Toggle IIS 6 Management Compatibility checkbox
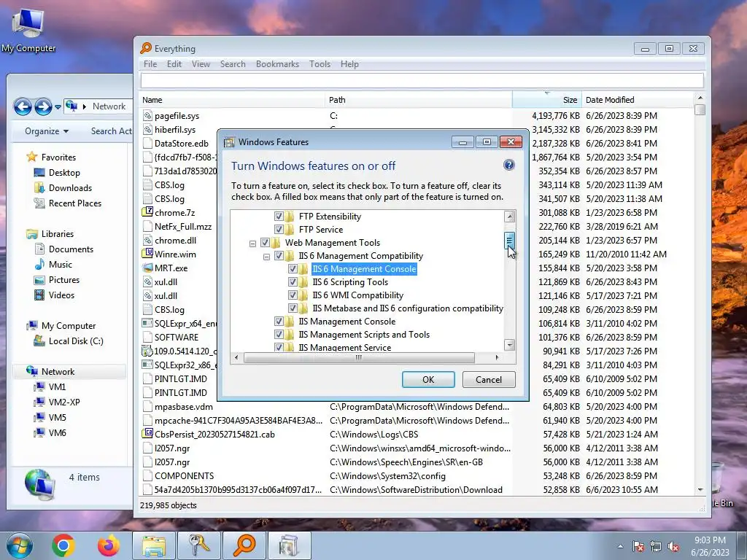Viewport: 747px width, 560px height. pyautogui.click(x=279, y=256)
